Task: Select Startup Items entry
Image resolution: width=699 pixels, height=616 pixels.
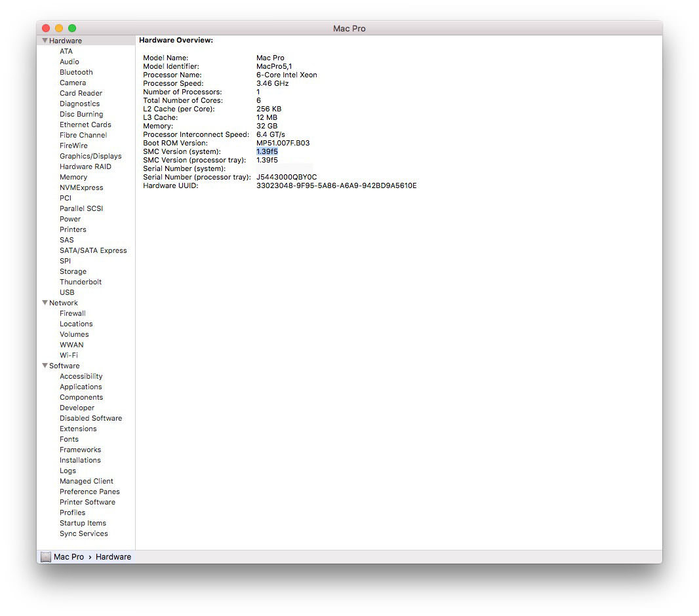Action: click(83, 524)
